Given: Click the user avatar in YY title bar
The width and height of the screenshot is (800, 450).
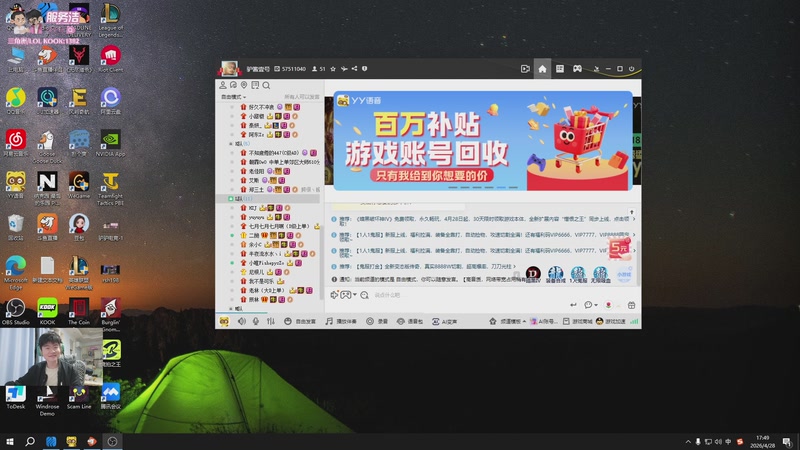Looking at the screenshot, I should click(229, 69).
